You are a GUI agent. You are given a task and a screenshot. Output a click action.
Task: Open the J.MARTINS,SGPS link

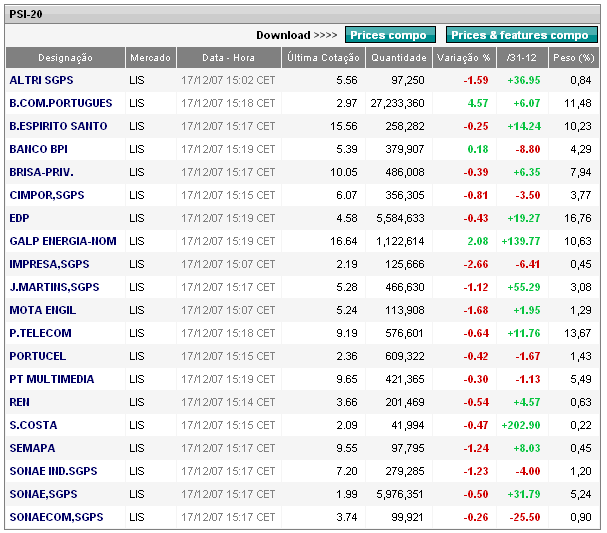[x=54, y=287]
